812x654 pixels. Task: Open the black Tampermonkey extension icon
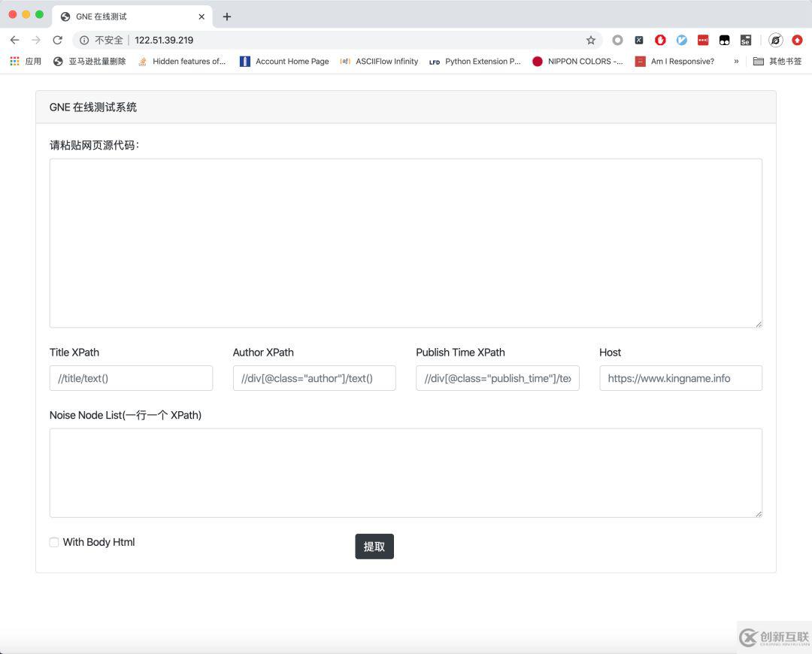(725, 40)
